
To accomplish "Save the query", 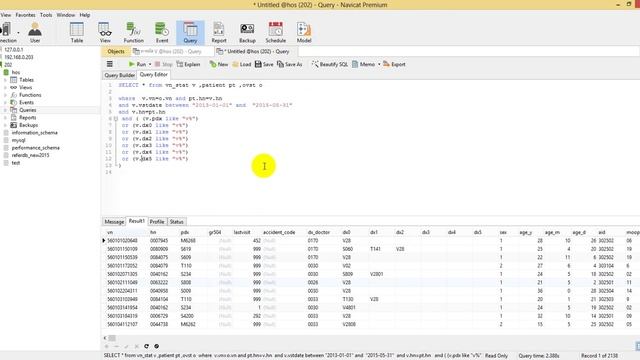I will pos(264,64).
